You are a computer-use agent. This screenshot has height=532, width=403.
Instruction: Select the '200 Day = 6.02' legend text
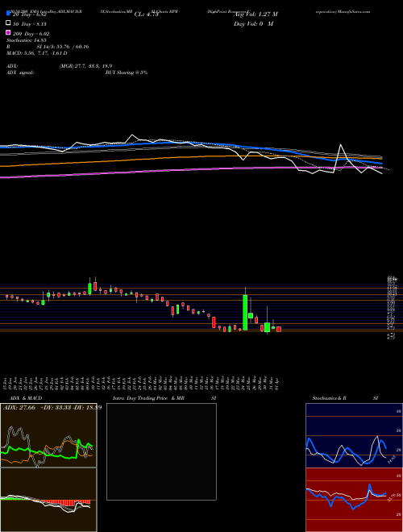[31, 34]
